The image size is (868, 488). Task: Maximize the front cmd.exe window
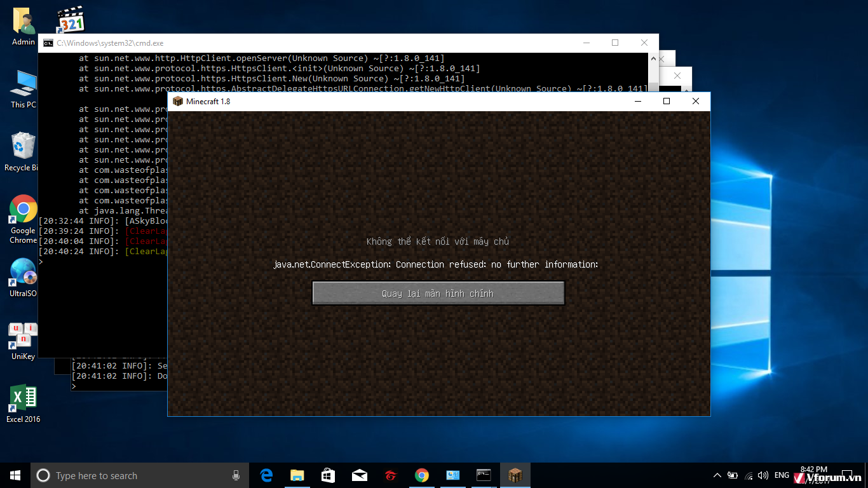pos(615,43)
